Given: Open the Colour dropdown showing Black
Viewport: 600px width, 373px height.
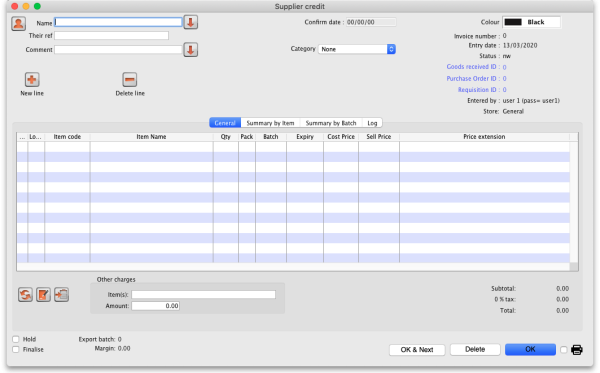Looking at the screenshot, I should [532, 22].
